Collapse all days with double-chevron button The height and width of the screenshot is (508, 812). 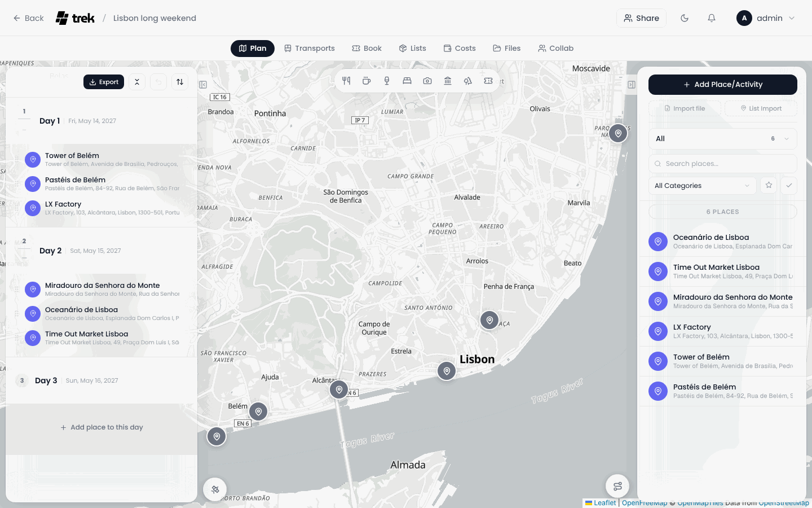click(137, 82)
